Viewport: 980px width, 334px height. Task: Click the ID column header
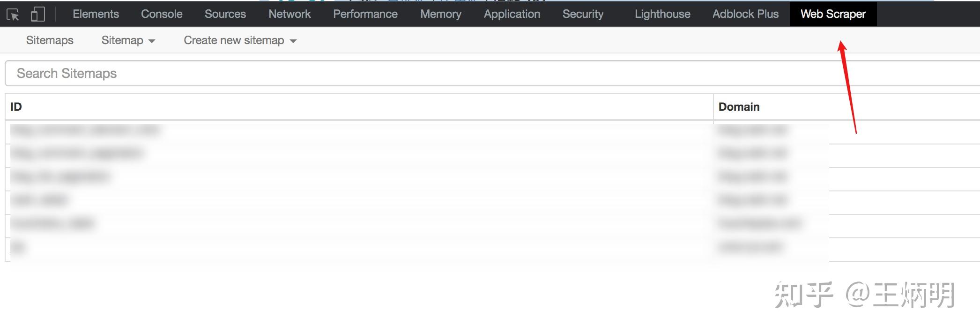[16, 107]
